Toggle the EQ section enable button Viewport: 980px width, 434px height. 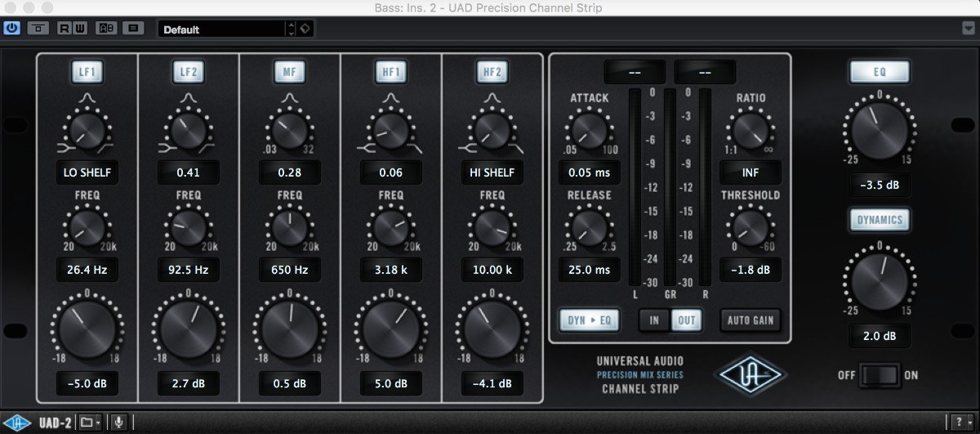[880, 72]
